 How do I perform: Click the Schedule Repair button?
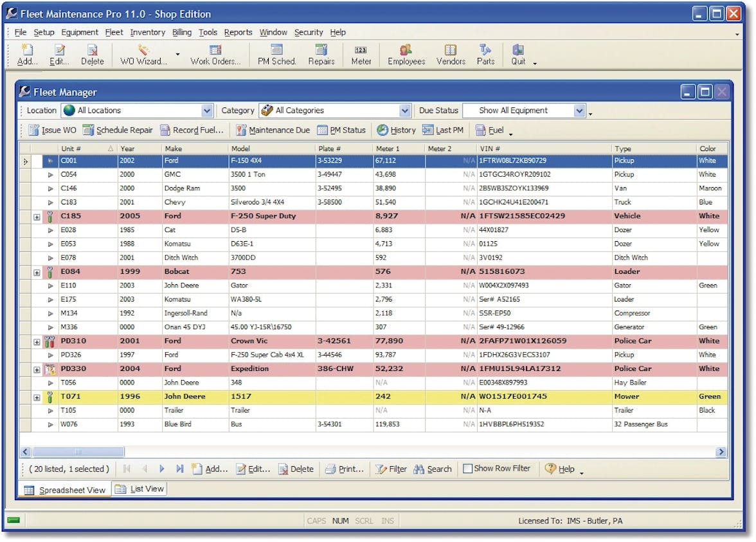click(118, 130)
